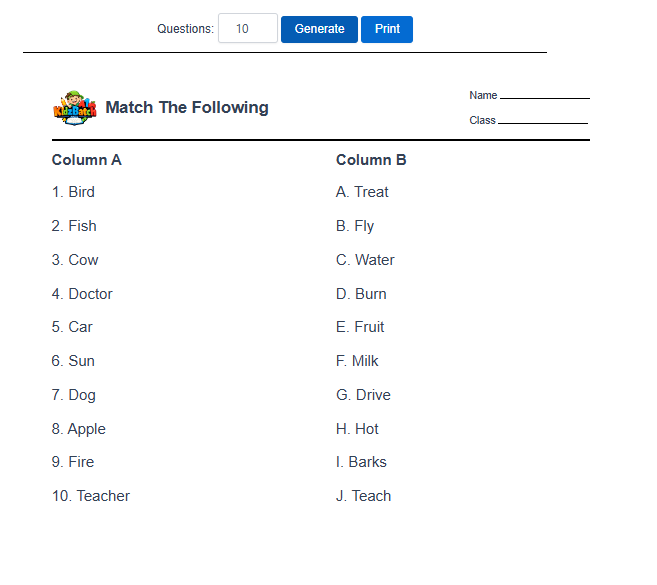Screen dimensions: 657x585
Task: Focus the Questions number input field
Action: tap(247, 29)
